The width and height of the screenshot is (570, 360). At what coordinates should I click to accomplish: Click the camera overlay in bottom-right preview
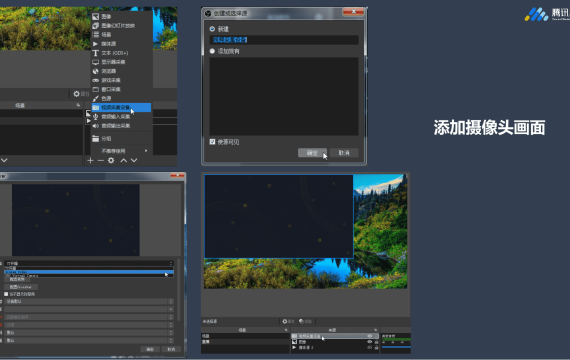click(x=278, y=216)
